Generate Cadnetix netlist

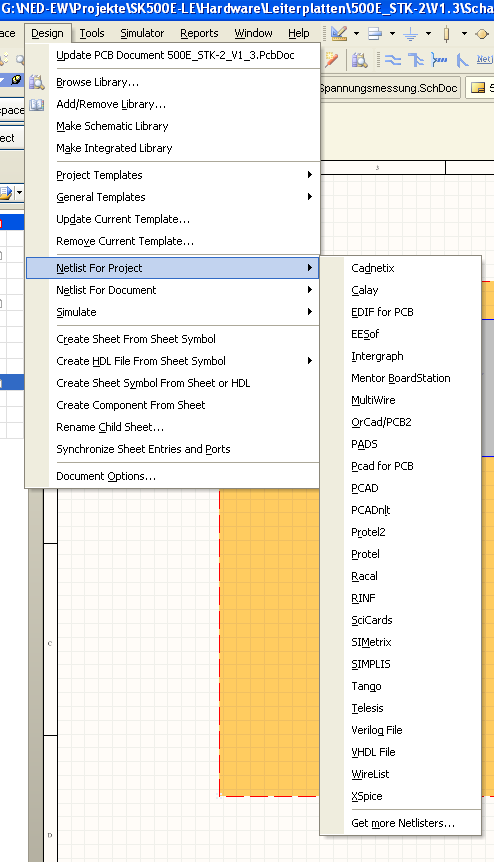[401, 268]
